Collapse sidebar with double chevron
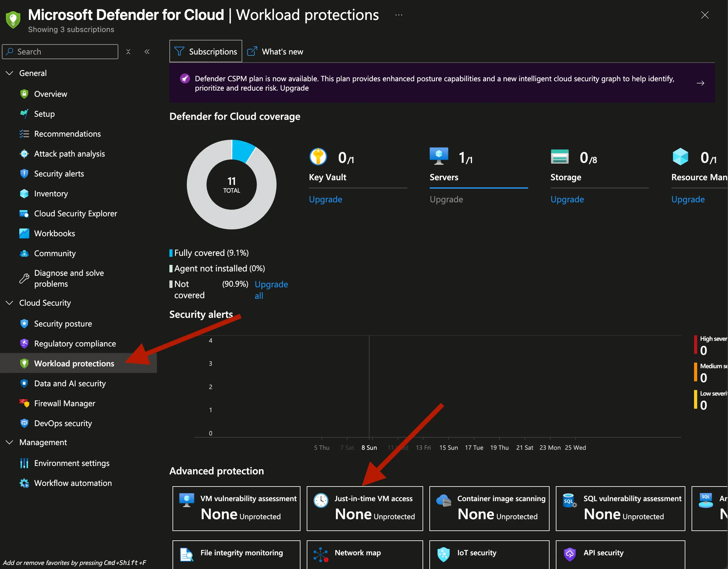 147,52
